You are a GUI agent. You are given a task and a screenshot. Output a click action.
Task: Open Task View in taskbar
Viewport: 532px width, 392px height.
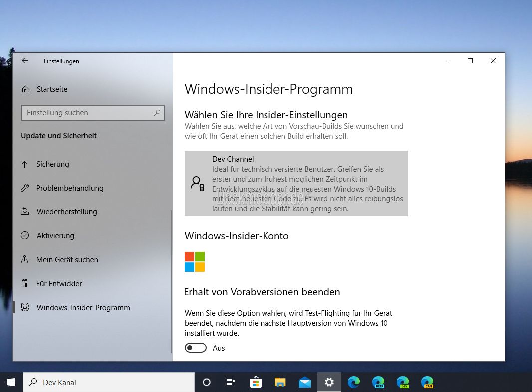coord(231,382)
